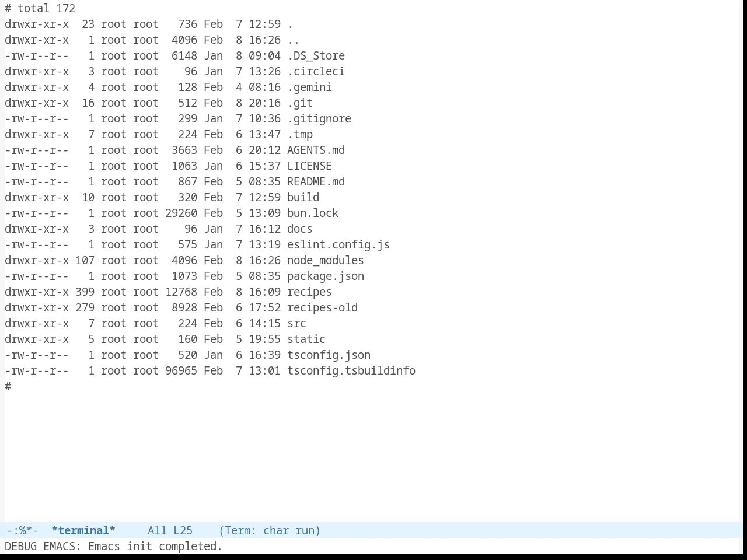Click the static directory name
Image resolution: width=747 pixels, height=560 pixels.
pos(306,339)
